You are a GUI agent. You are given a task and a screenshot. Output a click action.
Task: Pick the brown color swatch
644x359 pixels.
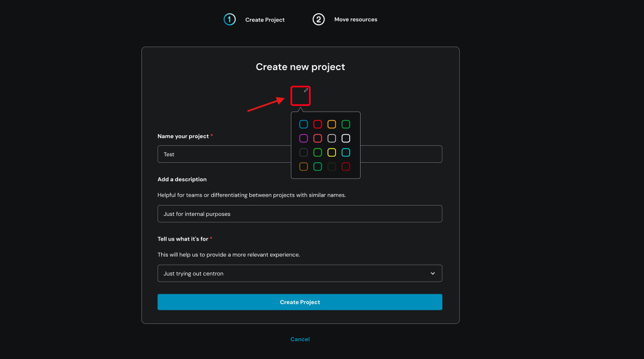coord(304,167)
